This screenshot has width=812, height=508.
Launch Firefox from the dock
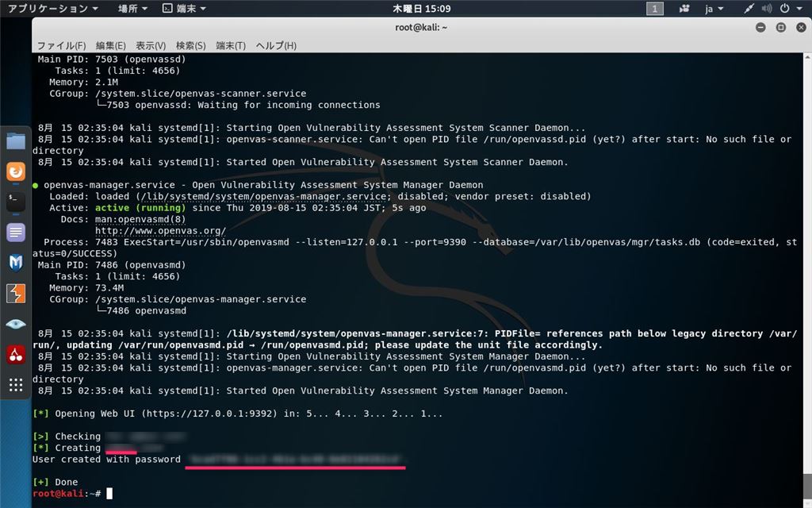[x=16, y=171]
